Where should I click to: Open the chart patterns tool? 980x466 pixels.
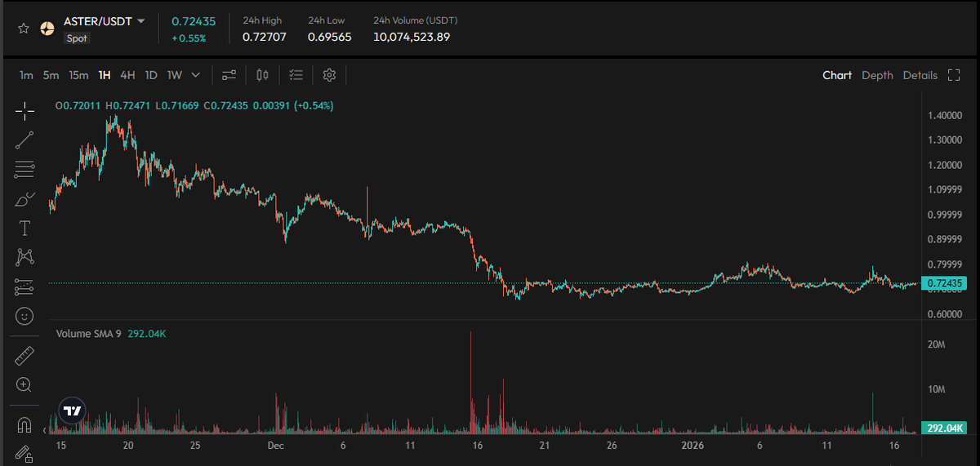24,257
